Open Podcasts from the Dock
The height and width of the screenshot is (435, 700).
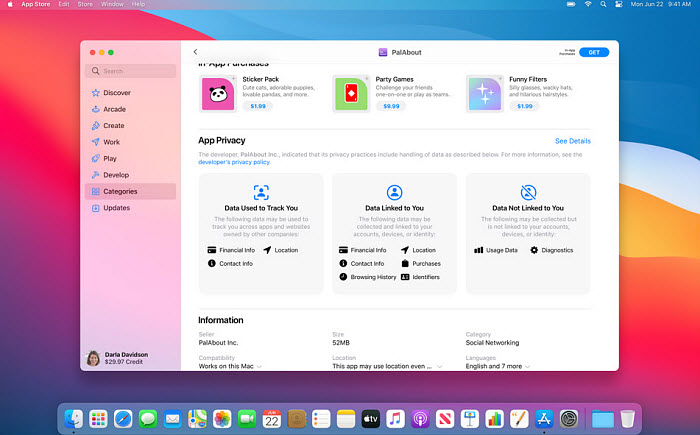[x=420, y=419]
